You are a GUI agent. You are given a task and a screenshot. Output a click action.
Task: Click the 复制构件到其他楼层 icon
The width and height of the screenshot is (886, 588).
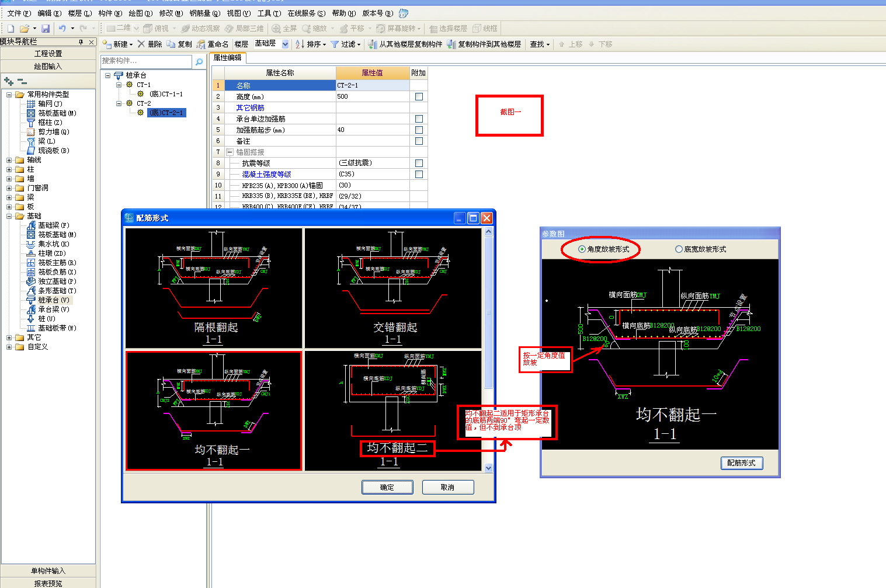click(x=451, y=44)
